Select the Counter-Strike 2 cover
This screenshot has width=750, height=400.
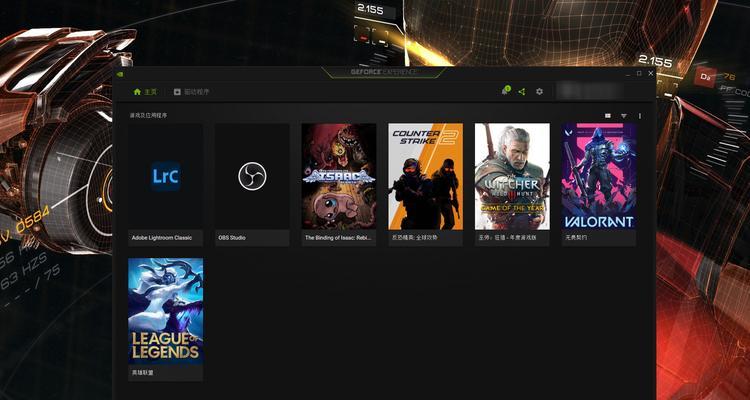[x=426, y=177]
